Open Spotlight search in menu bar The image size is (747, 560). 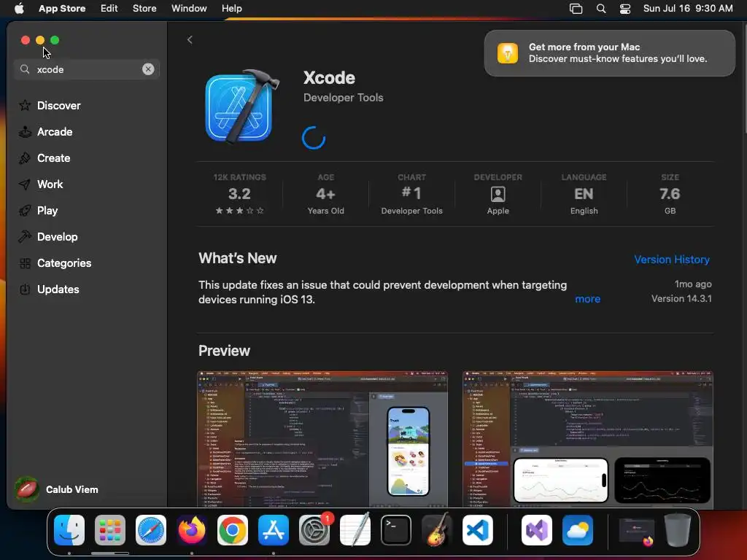pyautogui.click(x=601, y=9)
